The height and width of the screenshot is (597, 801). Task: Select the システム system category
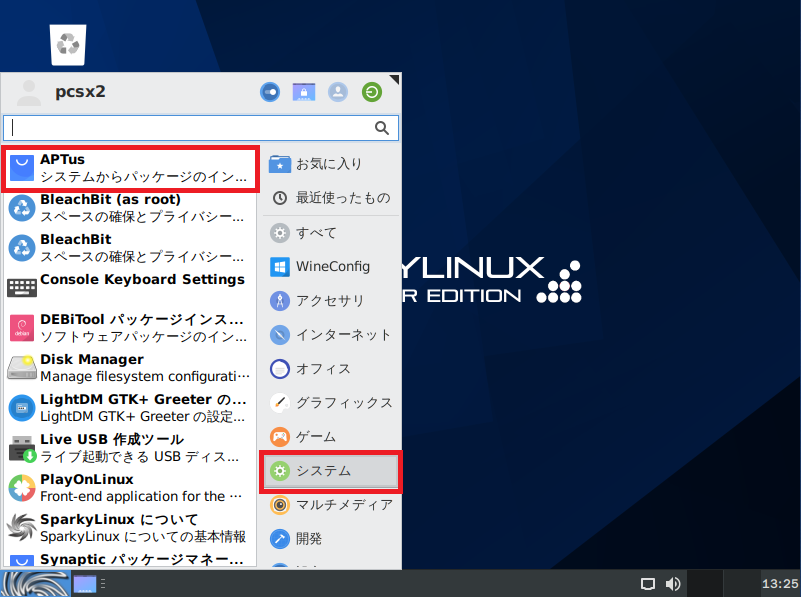pyautogui.click(x=331, y=471)
